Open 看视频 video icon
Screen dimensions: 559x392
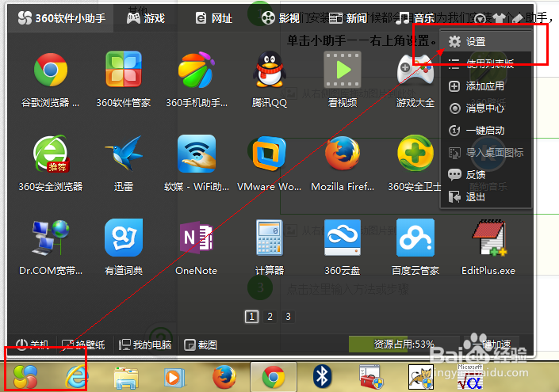[343, 70]
